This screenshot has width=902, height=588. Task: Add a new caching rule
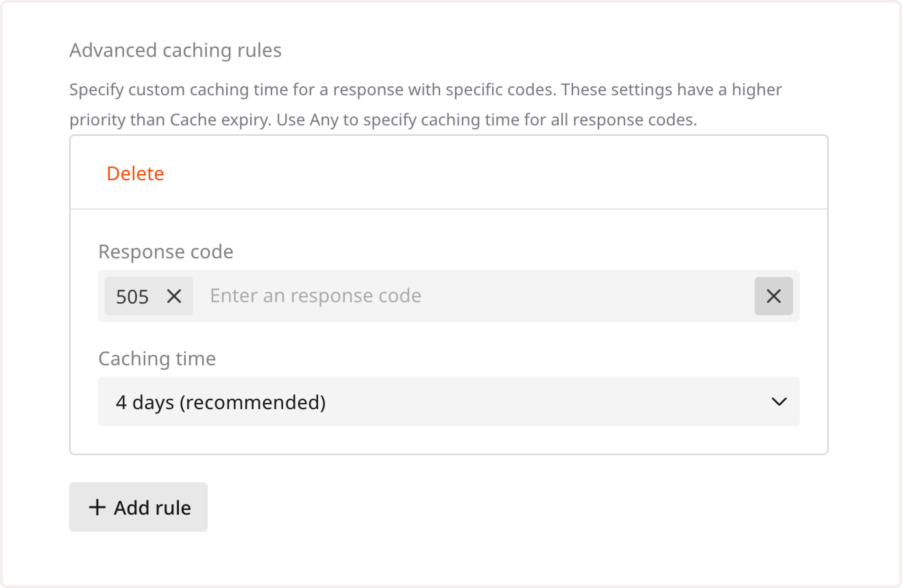coord(138,507)
